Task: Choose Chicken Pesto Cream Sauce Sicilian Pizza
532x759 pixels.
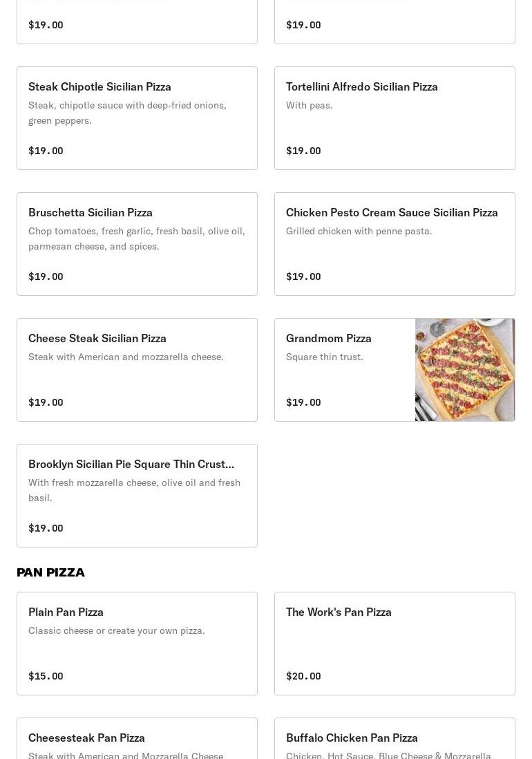Action: (395, 244)
